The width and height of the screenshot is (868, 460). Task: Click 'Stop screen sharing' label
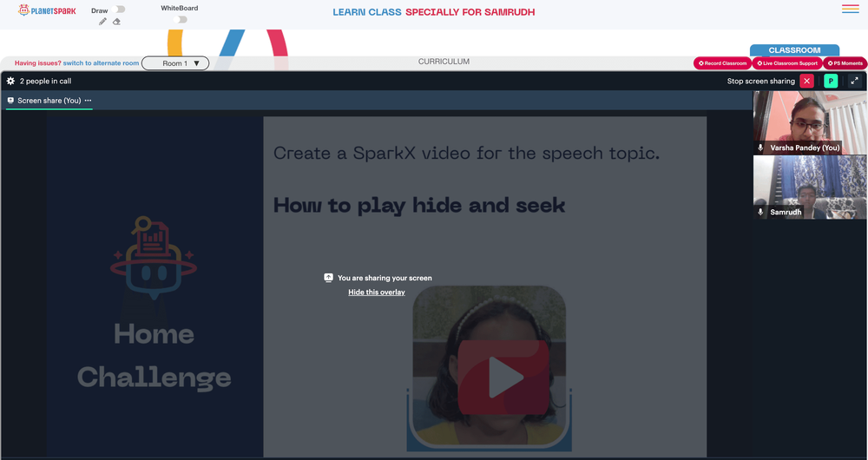[x=760, y=81]
